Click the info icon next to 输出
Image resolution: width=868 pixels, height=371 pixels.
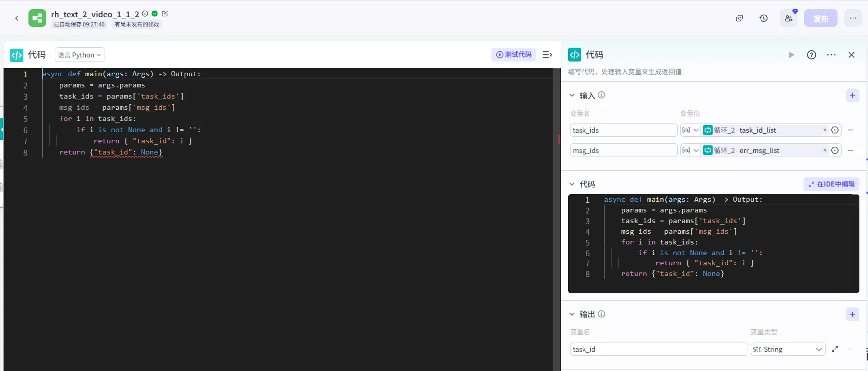[x=602, y=314]
